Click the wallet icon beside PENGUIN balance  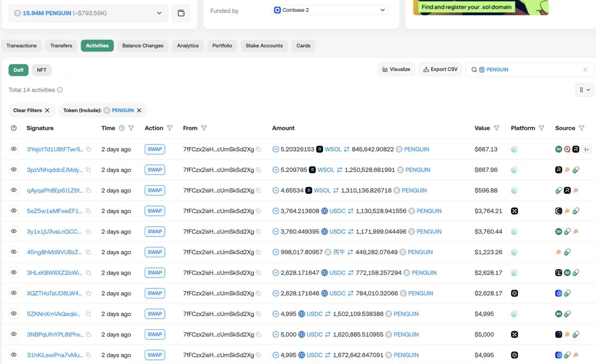tap(181, 13)
